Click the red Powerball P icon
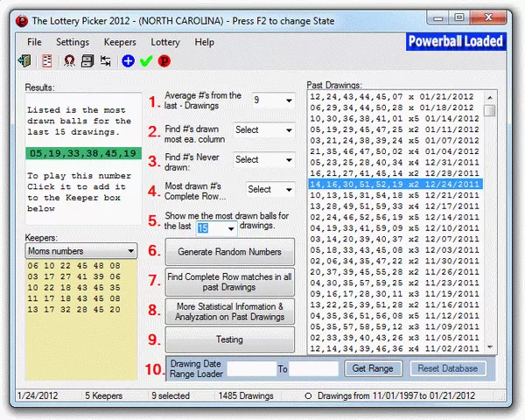Screen dimensions: 525x420 164,60
